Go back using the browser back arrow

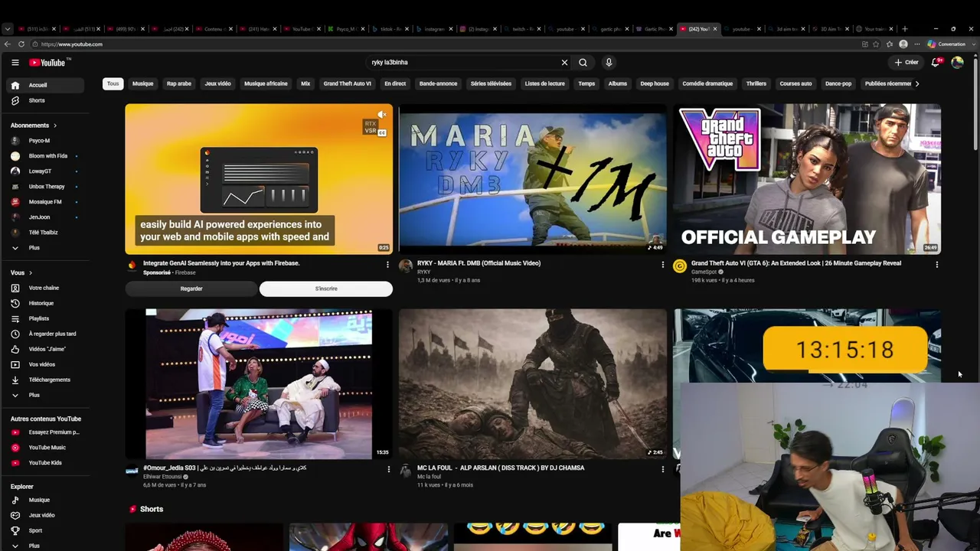coord(9,44)
